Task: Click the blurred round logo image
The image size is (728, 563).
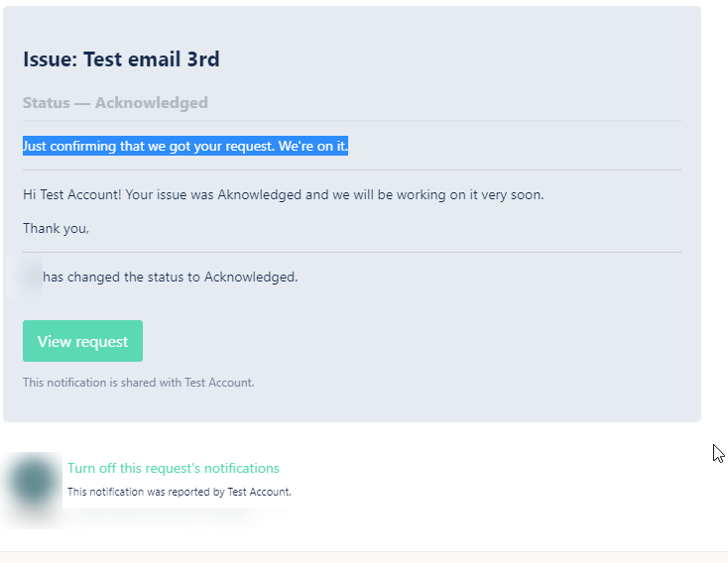Action: pos(33,483)
